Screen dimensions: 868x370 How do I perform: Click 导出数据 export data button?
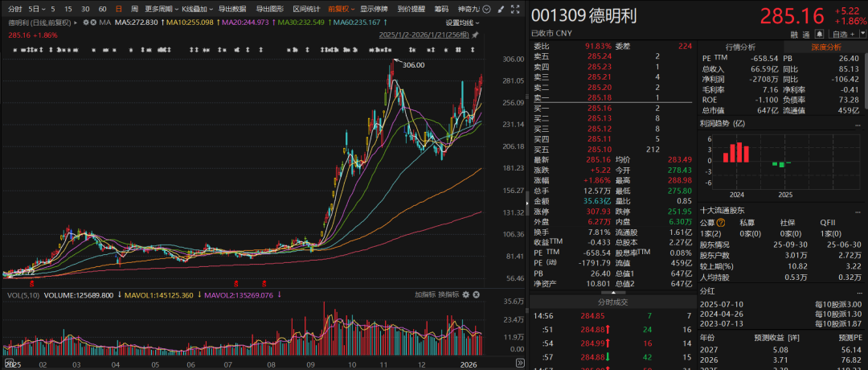point(233,8)
